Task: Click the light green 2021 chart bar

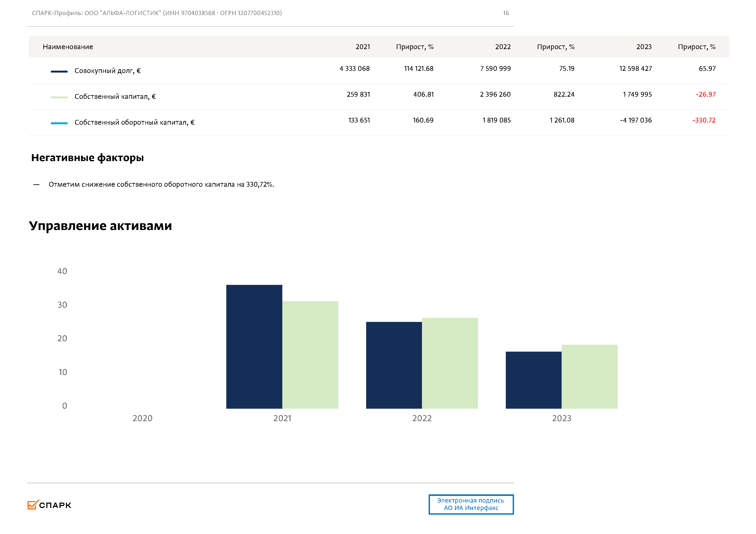Action: pos(310,355)
